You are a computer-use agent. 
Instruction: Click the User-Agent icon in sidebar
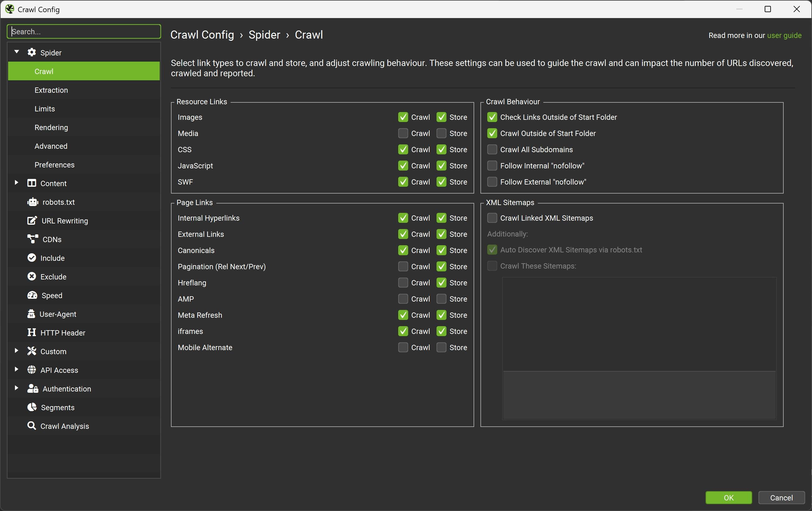[31, 314]
